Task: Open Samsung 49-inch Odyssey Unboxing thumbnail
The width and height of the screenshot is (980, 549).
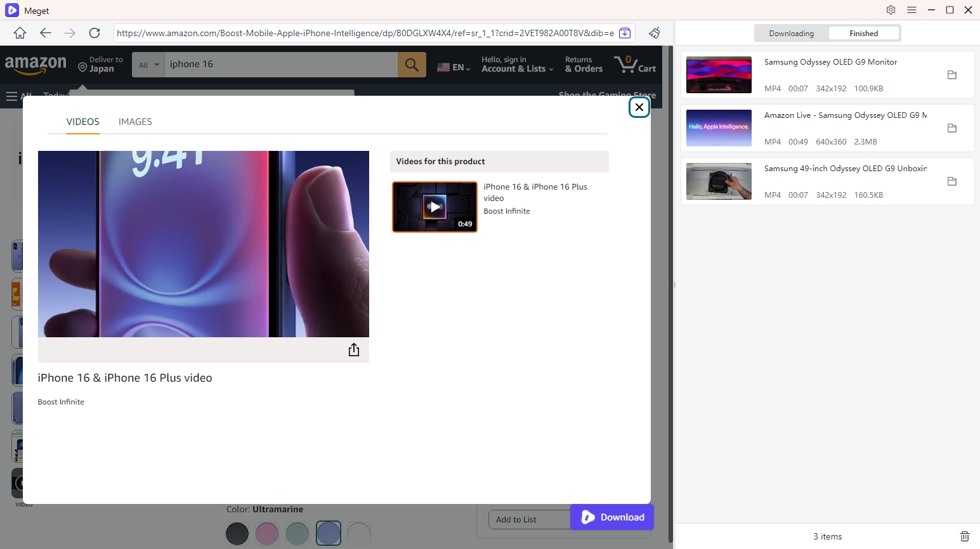Action: 719,181
